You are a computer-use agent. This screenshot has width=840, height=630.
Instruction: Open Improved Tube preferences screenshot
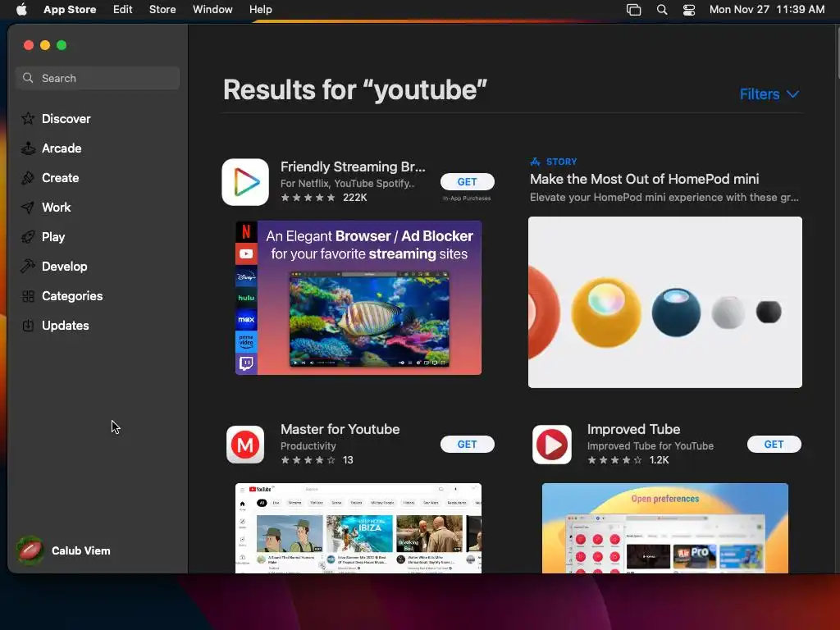[x=664, y=528]
